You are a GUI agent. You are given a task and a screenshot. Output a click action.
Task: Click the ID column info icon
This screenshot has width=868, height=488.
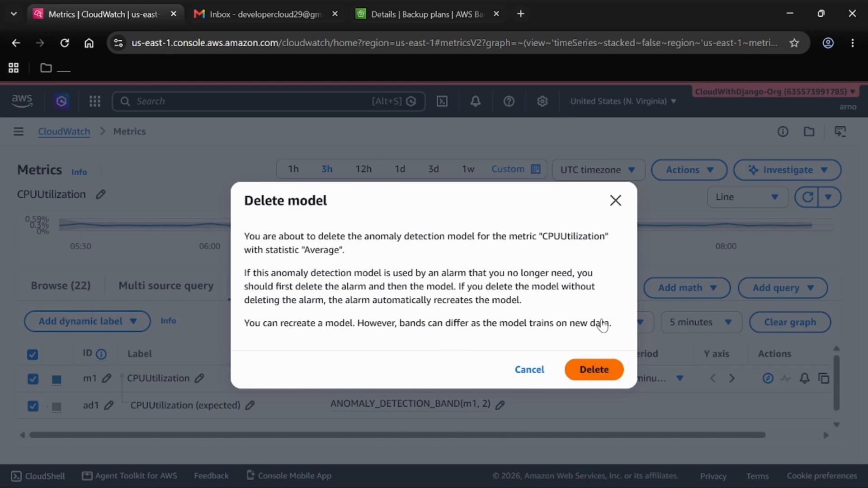[101, 354]
